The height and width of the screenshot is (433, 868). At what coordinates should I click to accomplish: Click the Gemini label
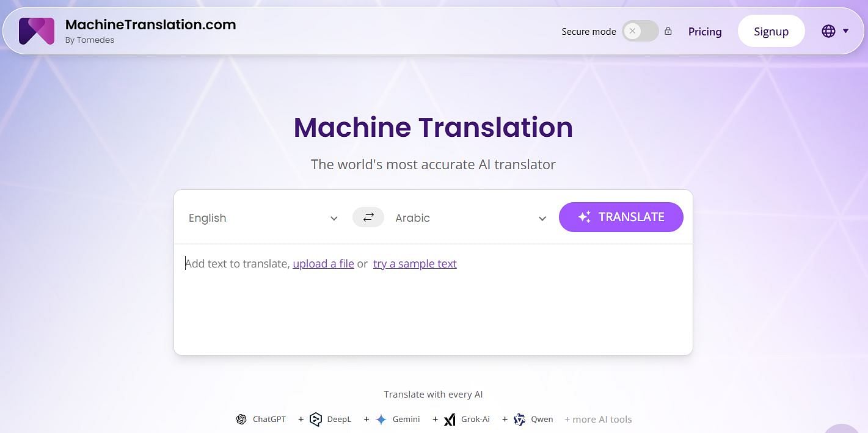[406, 420]
